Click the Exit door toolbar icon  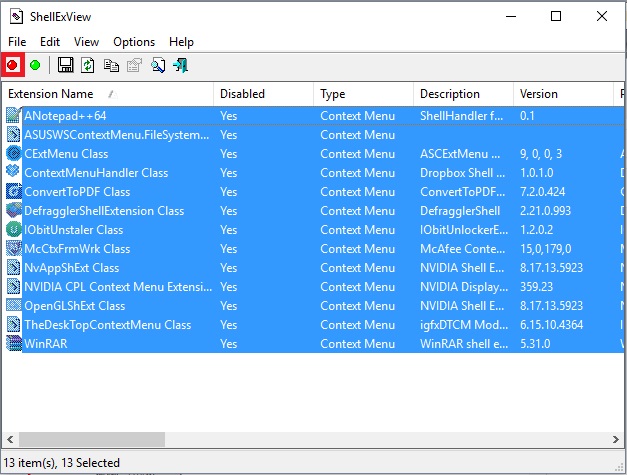pos(180,65)
